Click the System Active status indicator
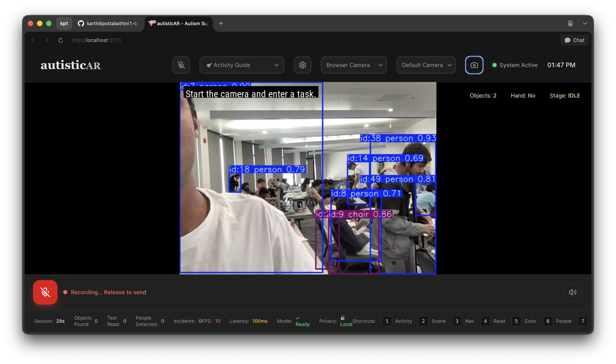The image size is (616, 364). point(515,65)
